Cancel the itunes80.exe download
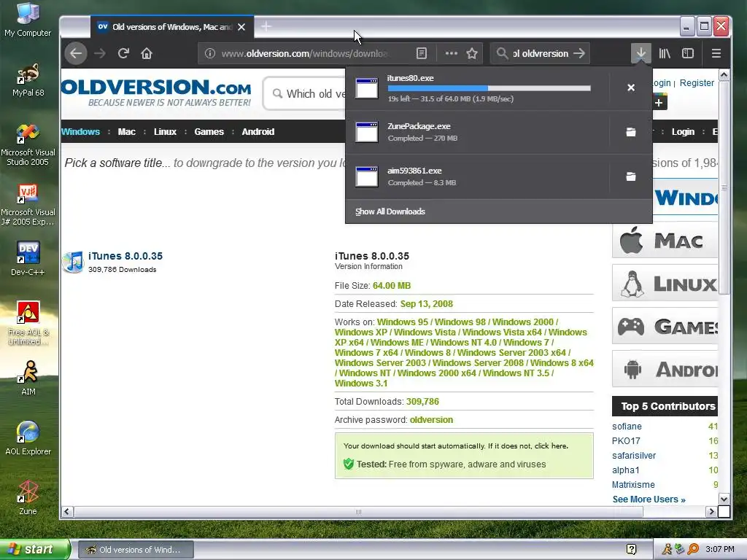Viewport: 747px width, 560px height. tap(631, 87)
